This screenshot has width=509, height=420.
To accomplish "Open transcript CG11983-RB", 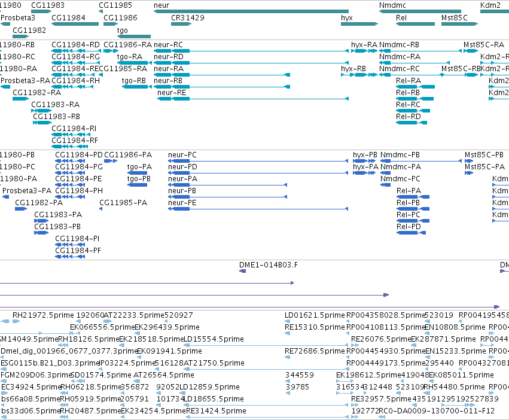I will [x=56, y=117].
